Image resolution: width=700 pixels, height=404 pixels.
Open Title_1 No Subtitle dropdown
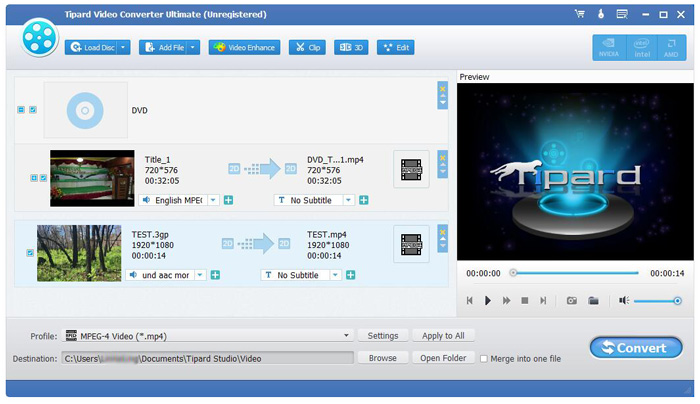[348, 200]
